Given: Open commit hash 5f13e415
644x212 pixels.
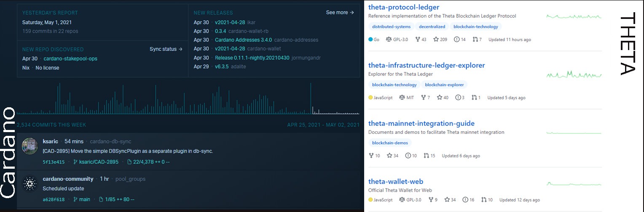Looking at the screenshot, I should (54, 162).
